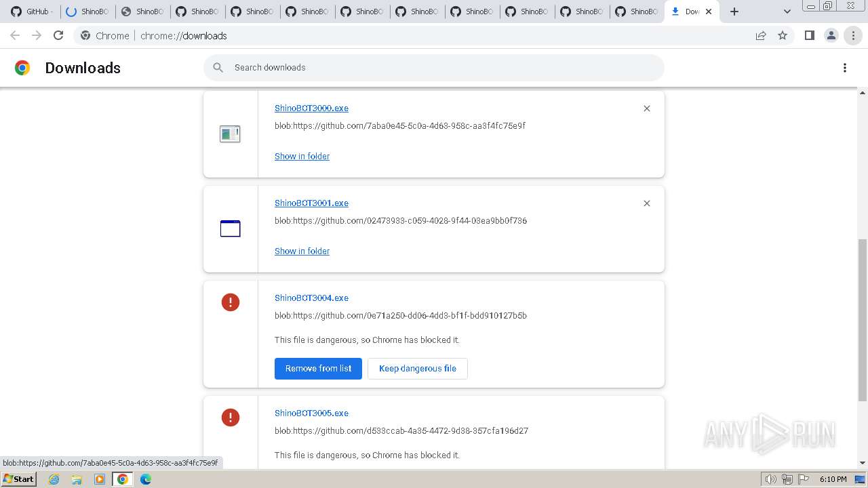
Task: Keep dangerous file ShinoBOT3004.exe
Action: click(417, 369)
